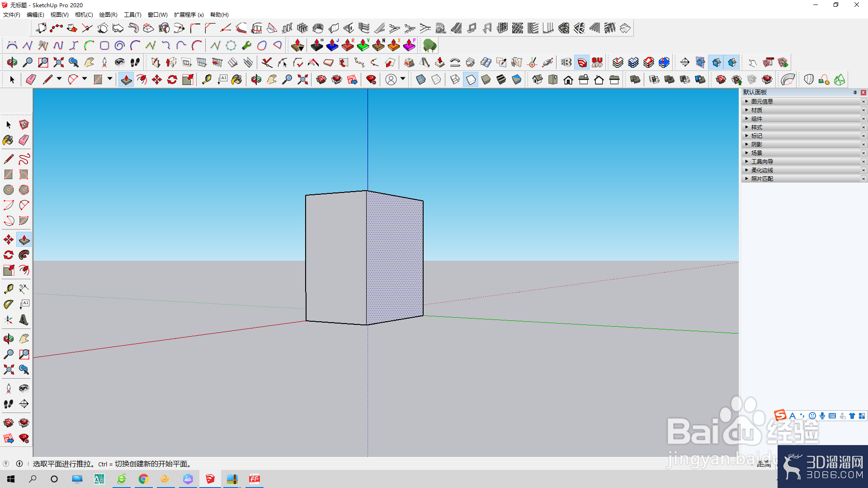Open the 扩展程序 (x) menu
Image resolution: width=868 pixels, height=488 pixels.
(x=189, y=14)
